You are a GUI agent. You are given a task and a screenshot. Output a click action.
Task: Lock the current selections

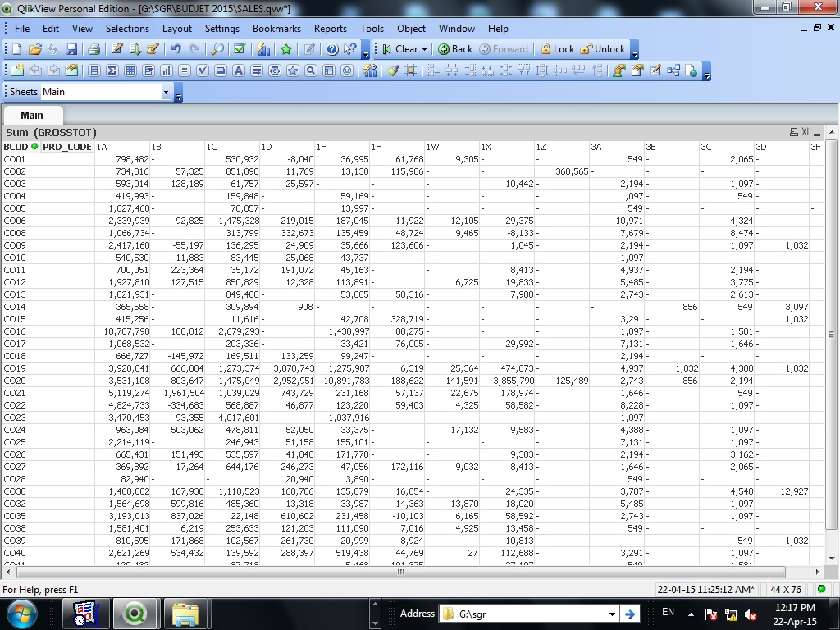pos(557,49)
